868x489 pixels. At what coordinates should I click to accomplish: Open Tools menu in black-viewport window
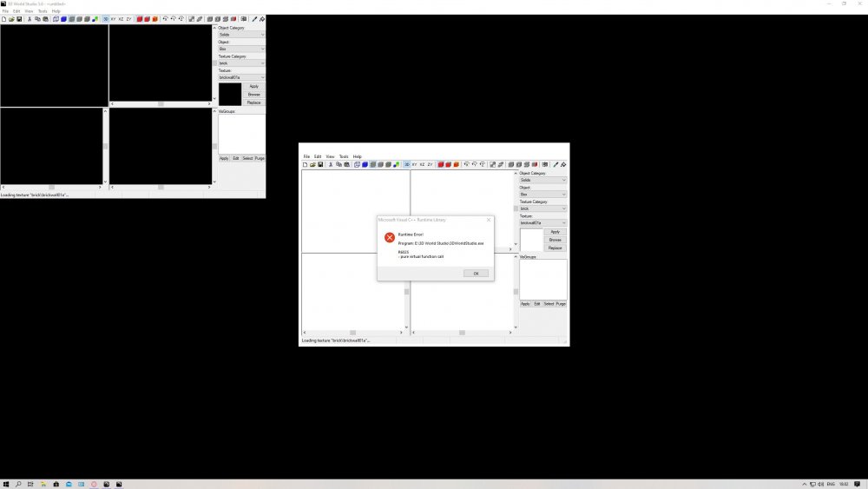(43, 11)
